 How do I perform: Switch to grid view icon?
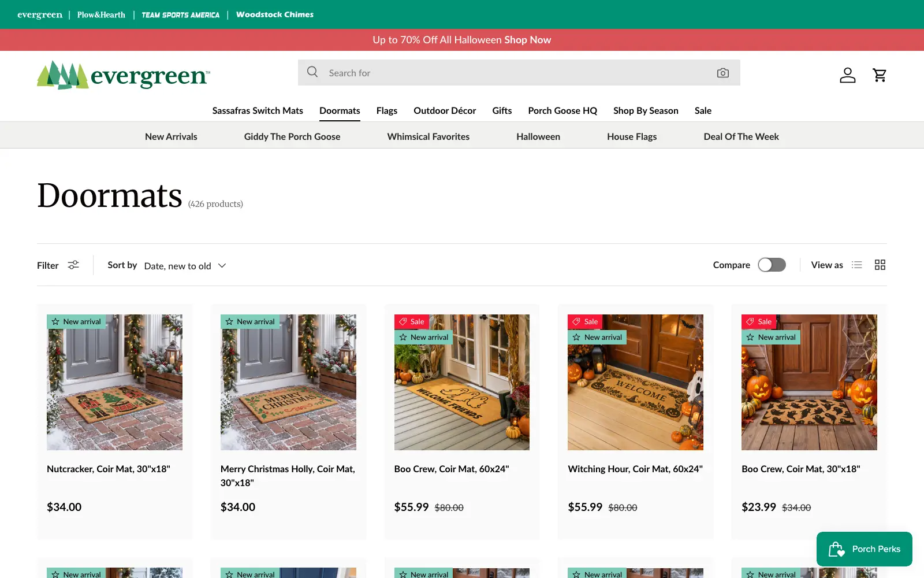click(880, 265)
